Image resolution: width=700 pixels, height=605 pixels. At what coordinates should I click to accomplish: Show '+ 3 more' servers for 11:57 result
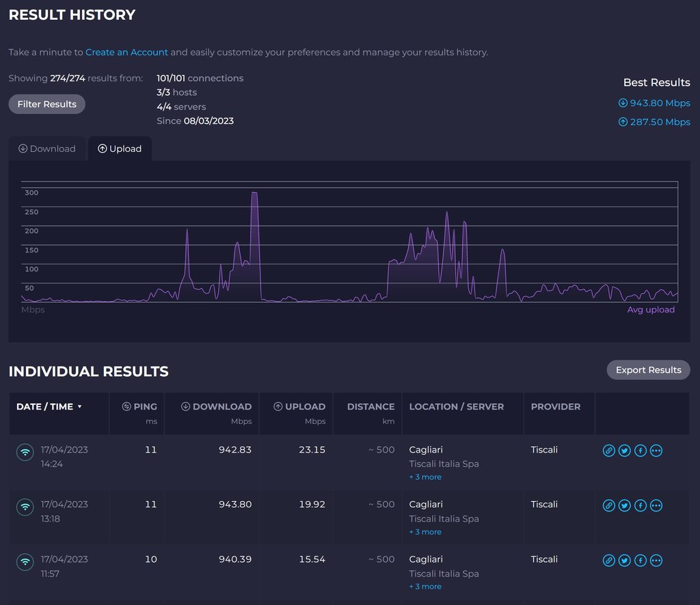(x=425, y=587)
